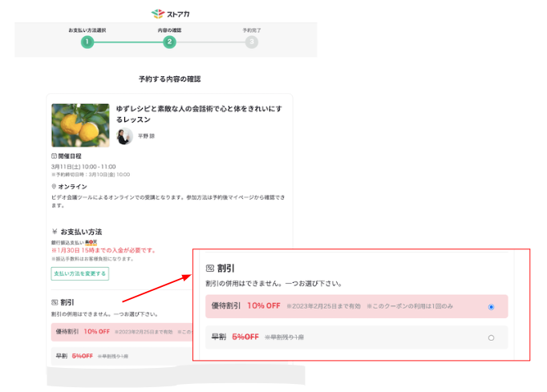Click the calendar icon beside 開催日程
This screenshot has width=547, height=392.
tap(54, 156)
